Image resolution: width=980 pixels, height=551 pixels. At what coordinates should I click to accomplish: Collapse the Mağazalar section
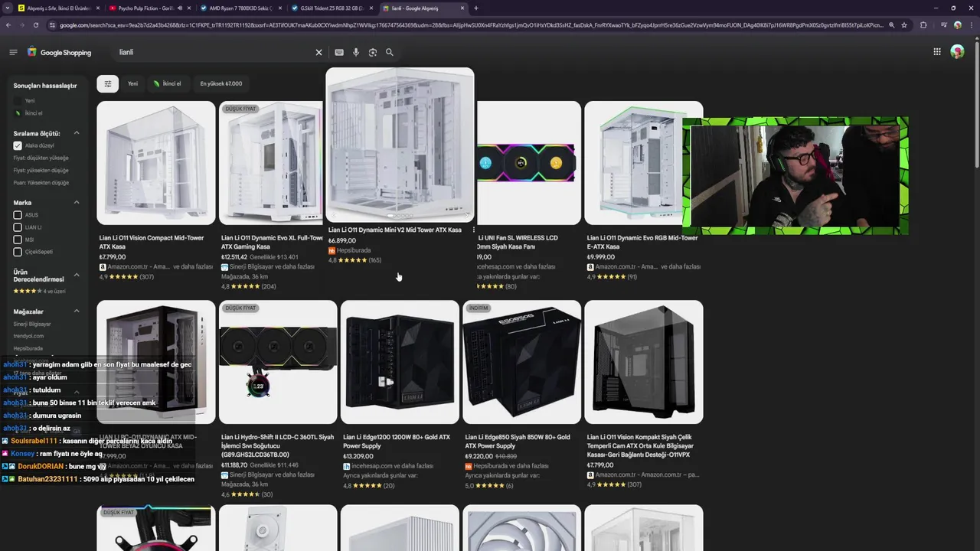tap(77, 311)
